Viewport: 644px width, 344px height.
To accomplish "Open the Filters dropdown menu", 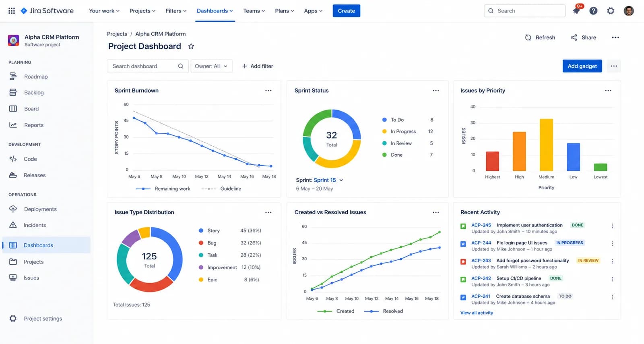I will [x=176, y=11].
